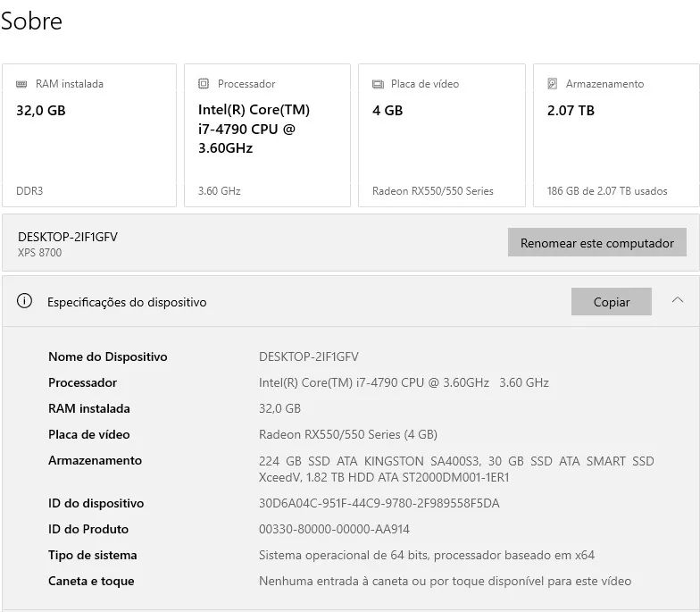Screen dimensions: 700x612
Task: Click the 2.07 TB storage value
Action: tap(571, 111)
